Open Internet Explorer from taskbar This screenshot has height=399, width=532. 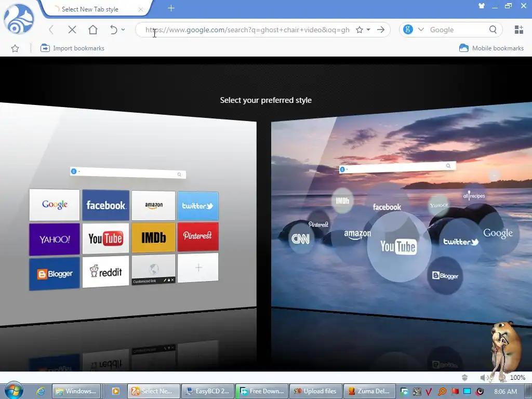coord(41,391)
